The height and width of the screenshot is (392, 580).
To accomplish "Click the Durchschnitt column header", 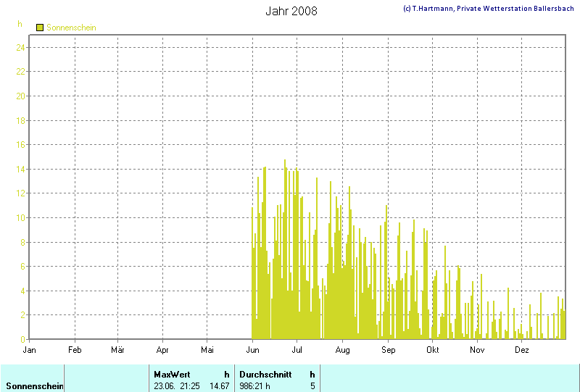I will tap(265, 375).
